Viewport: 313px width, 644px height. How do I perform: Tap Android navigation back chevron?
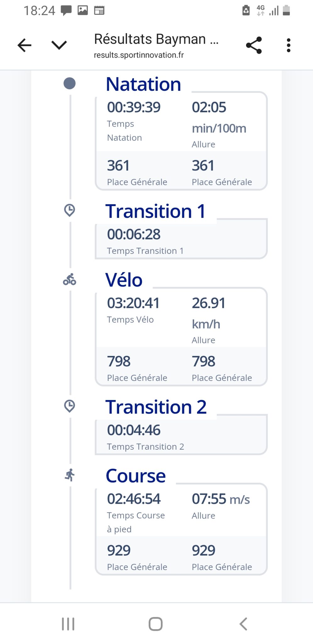[x=244, y=624]
